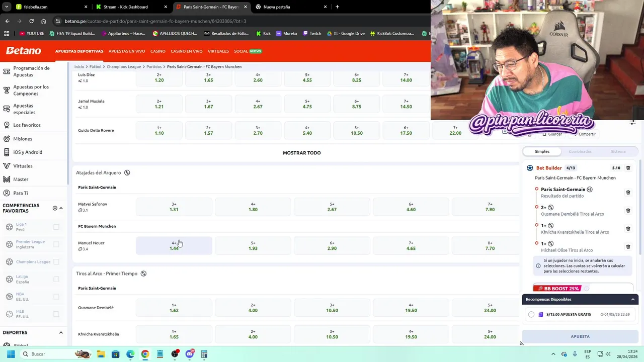Remove Michael Olise Tiros al Arco selection

coord(628,247)
